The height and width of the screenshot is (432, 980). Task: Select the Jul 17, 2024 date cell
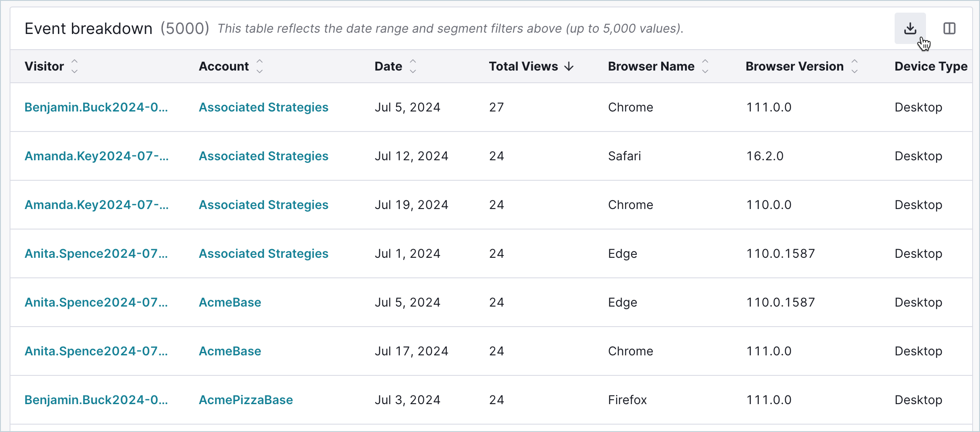point(411,351)
